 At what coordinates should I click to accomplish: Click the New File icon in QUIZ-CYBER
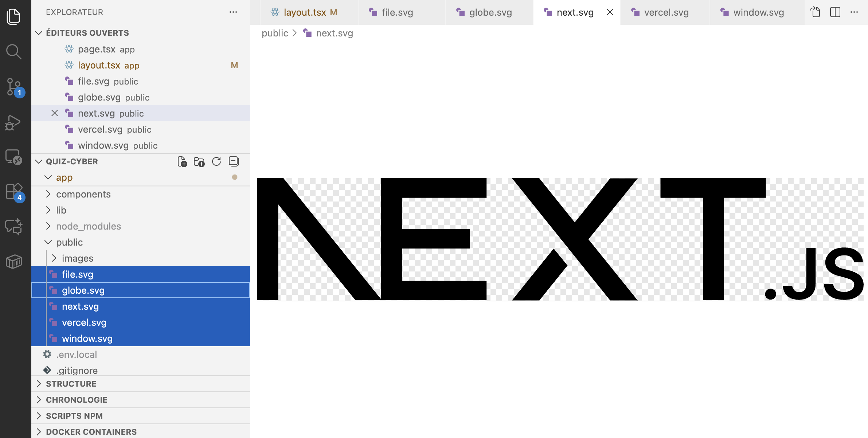point(182,161)
